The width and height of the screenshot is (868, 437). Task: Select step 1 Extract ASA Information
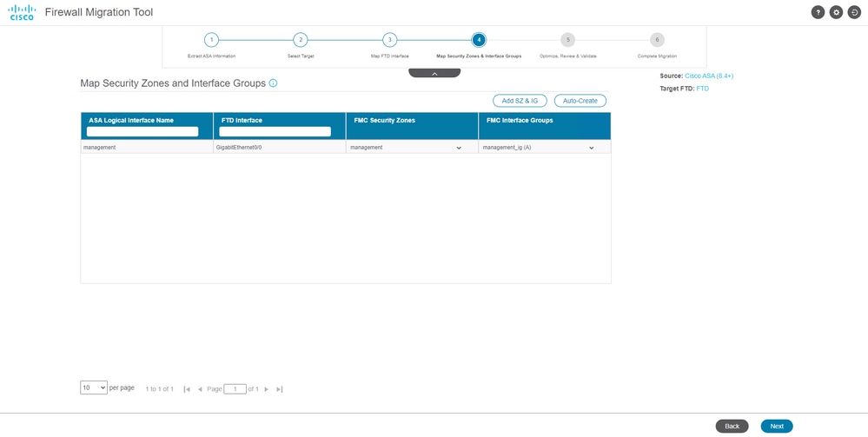point(211,40)
